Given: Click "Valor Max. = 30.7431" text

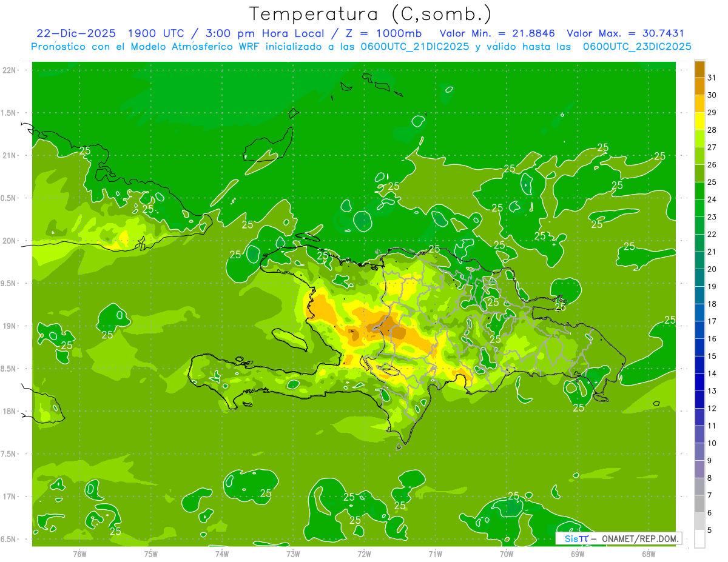Looking at the screenshot, I should 625,33.
